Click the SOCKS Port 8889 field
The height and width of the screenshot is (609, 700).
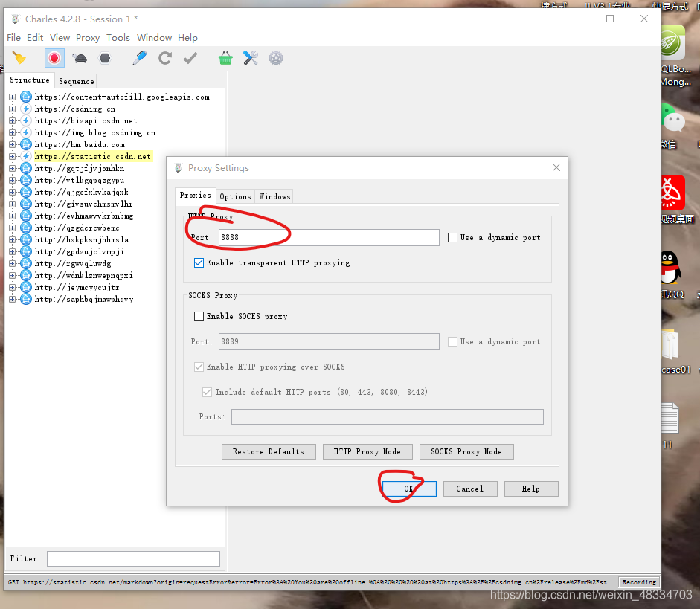(x=329, y=342)
